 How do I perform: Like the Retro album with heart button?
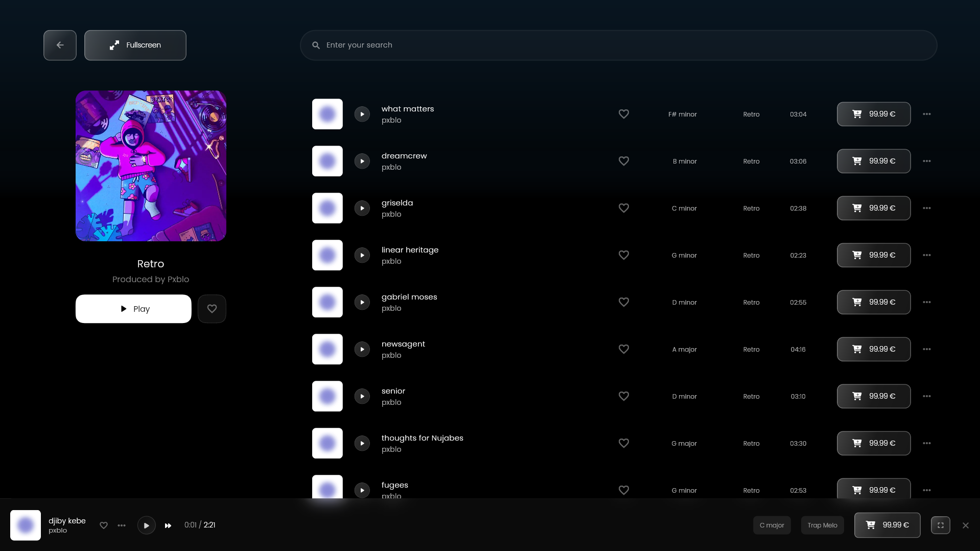[212, 309]
